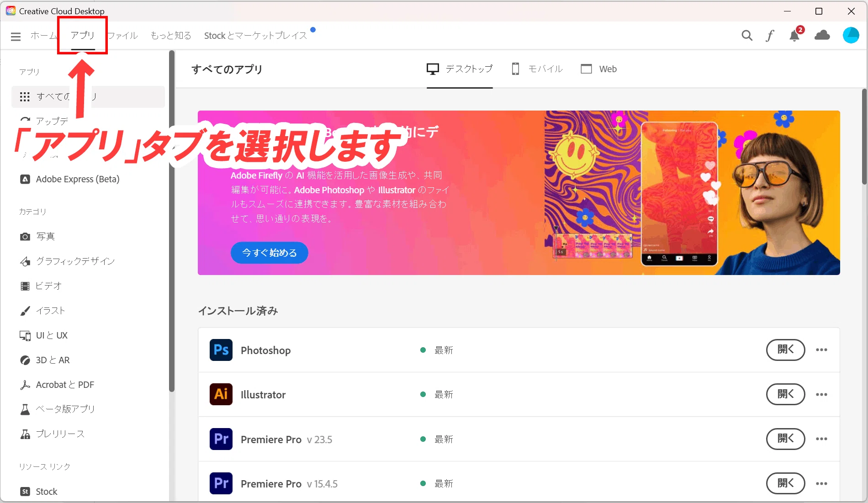Viewport: 868px width, 503px height.
Task: Select グラフィックデザイン category label
Action: tap(75, 261)
